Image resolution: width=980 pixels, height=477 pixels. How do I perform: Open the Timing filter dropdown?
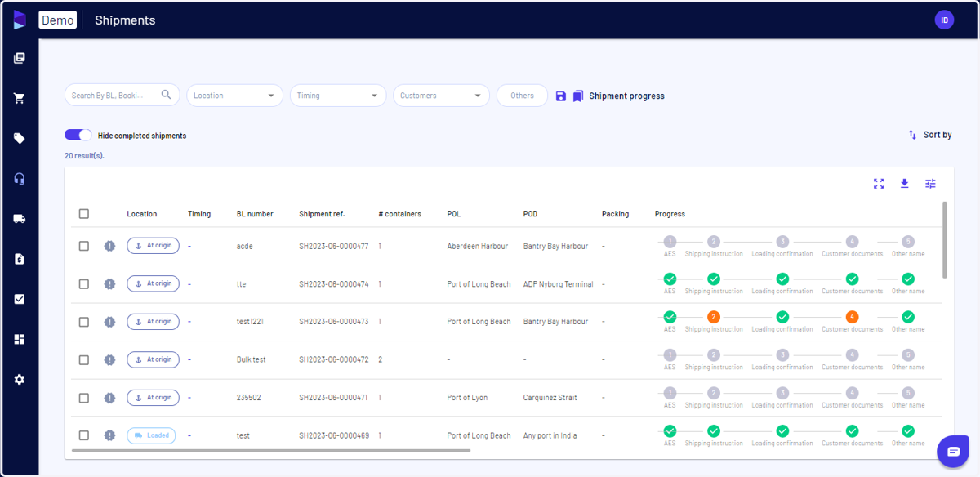pos(338,96)
